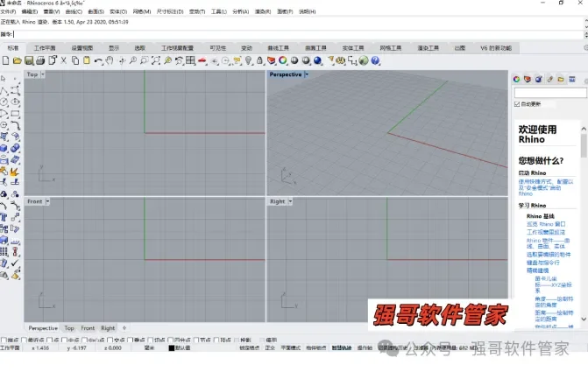Open the 工作视窗概述 help link
The width and height of the screenshot is (588, 372).
click(546, 232)
